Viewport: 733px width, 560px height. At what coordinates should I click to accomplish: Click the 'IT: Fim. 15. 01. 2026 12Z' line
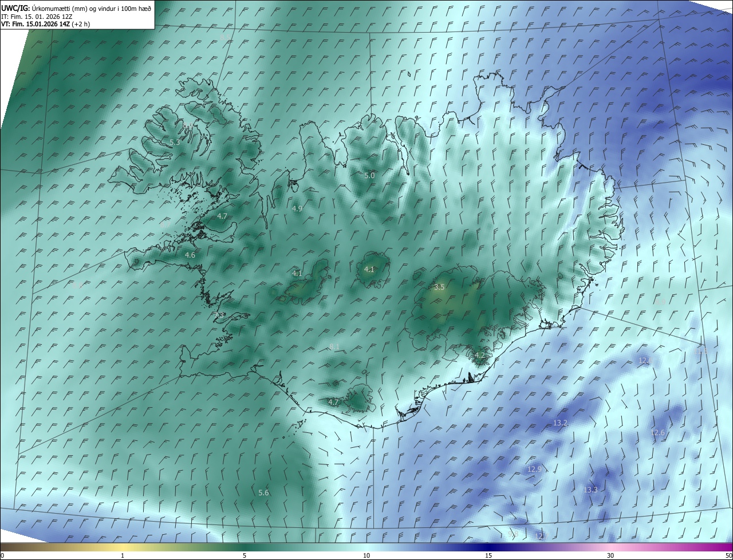(36, 16)
